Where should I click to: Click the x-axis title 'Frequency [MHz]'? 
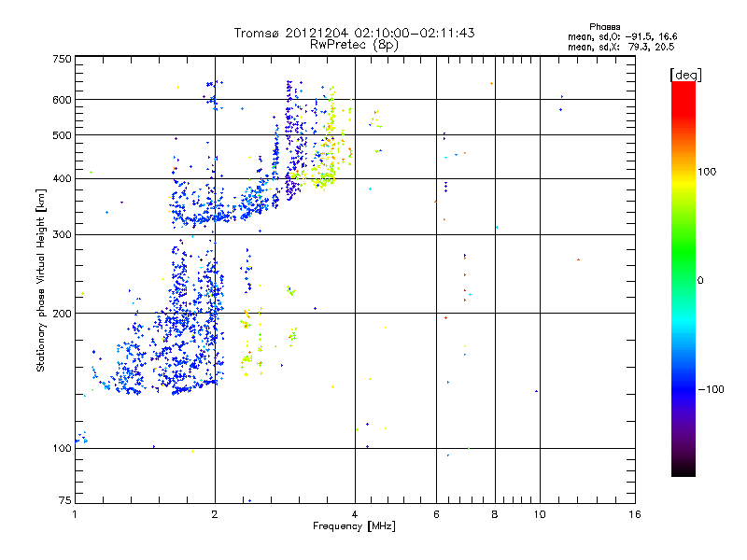[x=354, y=526]
